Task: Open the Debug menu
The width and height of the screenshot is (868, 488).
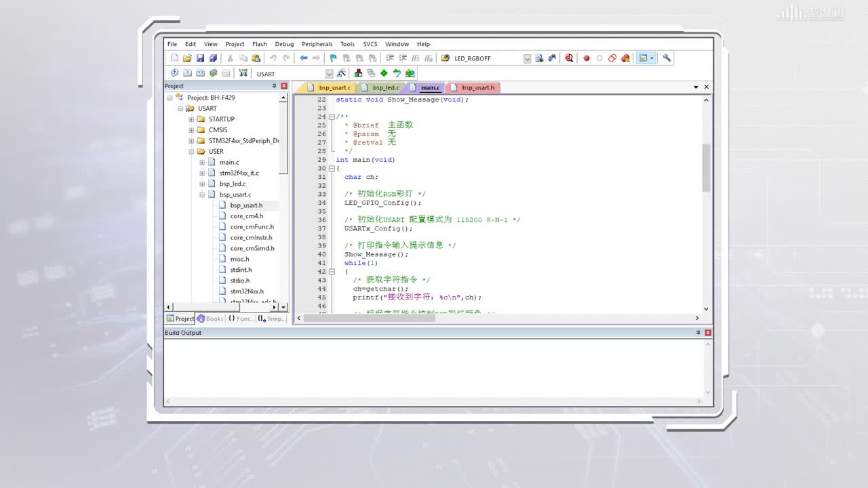Action: coord(284,44)
